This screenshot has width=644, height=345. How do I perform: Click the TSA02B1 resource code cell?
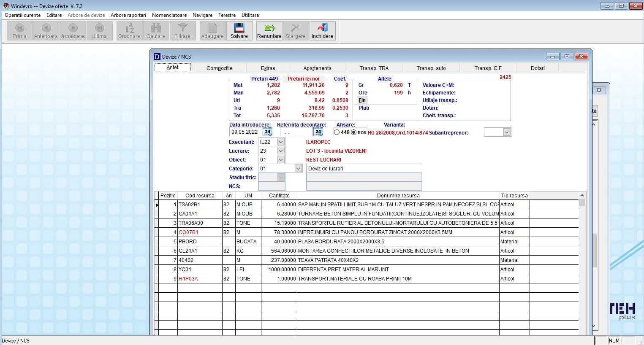[200, 205]
